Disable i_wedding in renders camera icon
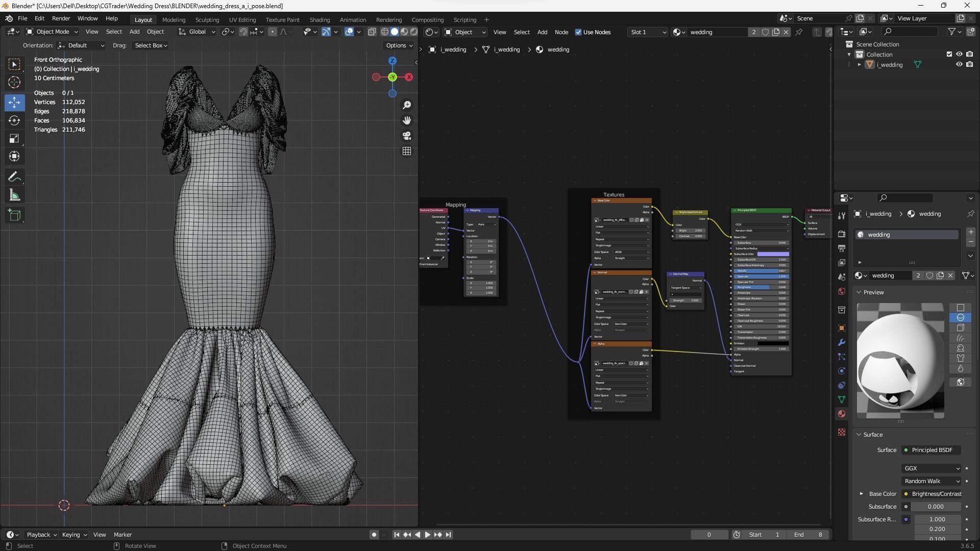 (x=969, y=65)
